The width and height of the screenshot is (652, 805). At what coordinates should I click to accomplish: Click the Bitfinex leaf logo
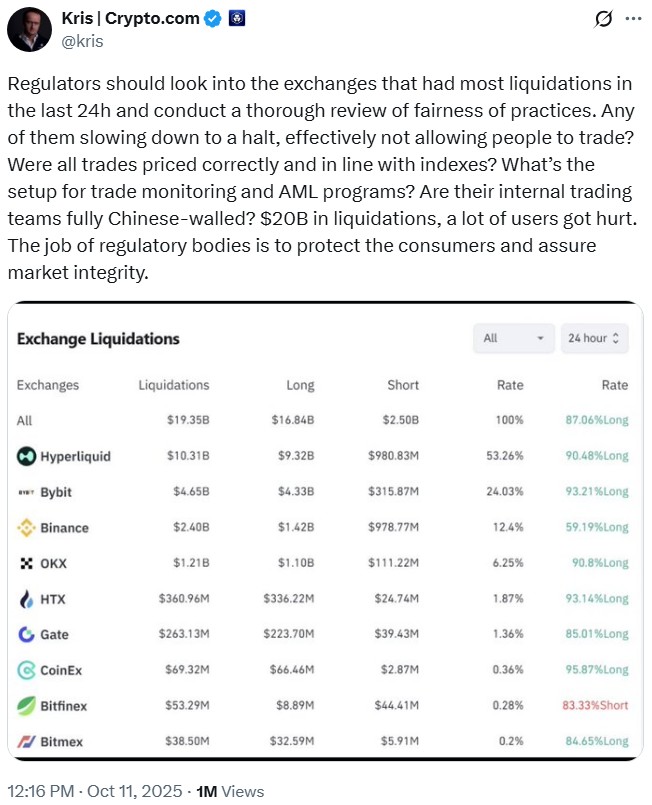pos(26,705)
